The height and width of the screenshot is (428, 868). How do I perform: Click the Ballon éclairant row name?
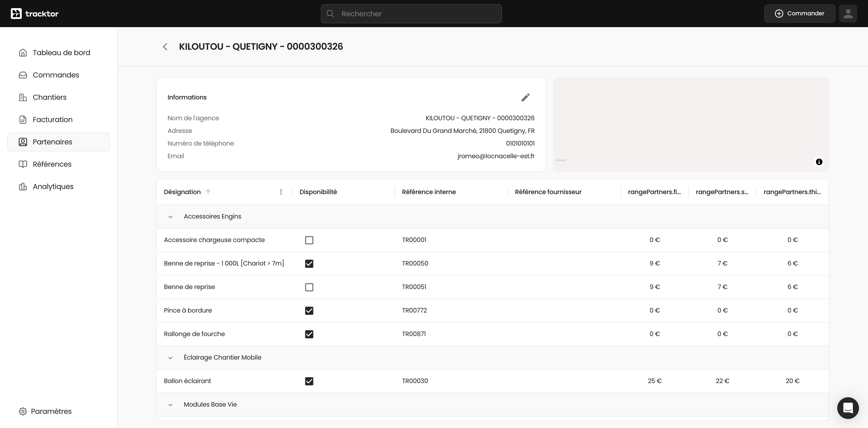(x=187, y=381)
